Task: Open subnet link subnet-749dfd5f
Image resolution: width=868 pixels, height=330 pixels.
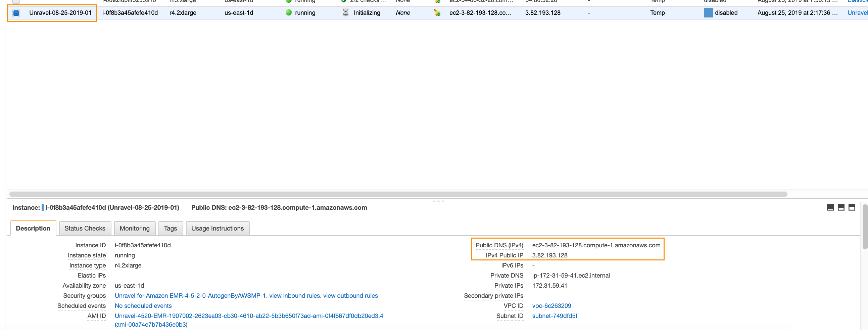Action: 554,316
